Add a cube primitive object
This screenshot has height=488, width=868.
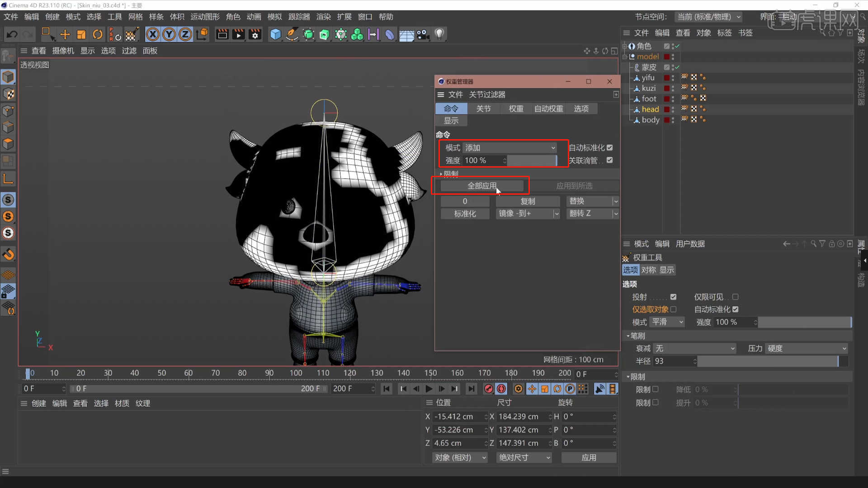(275, 34)
